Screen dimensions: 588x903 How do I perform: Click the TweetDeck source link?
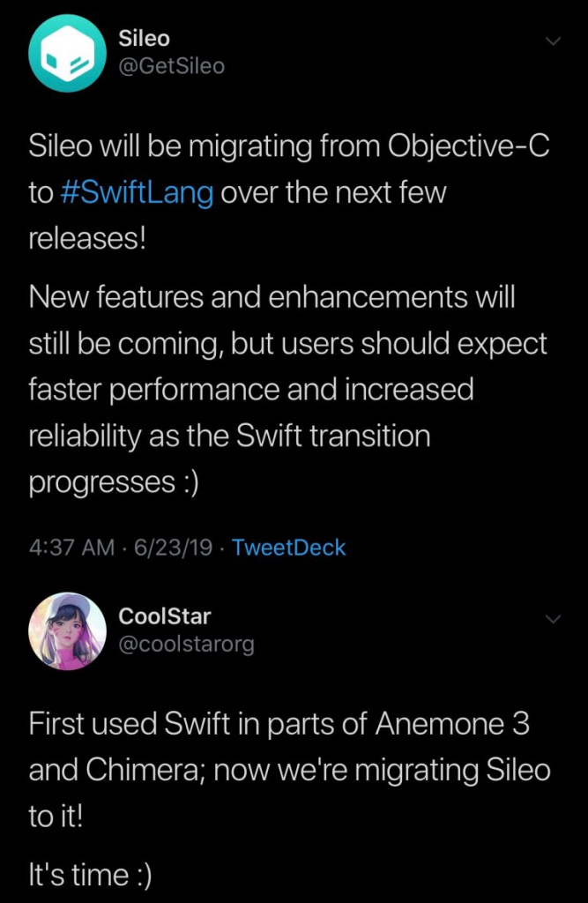[289, 548]
